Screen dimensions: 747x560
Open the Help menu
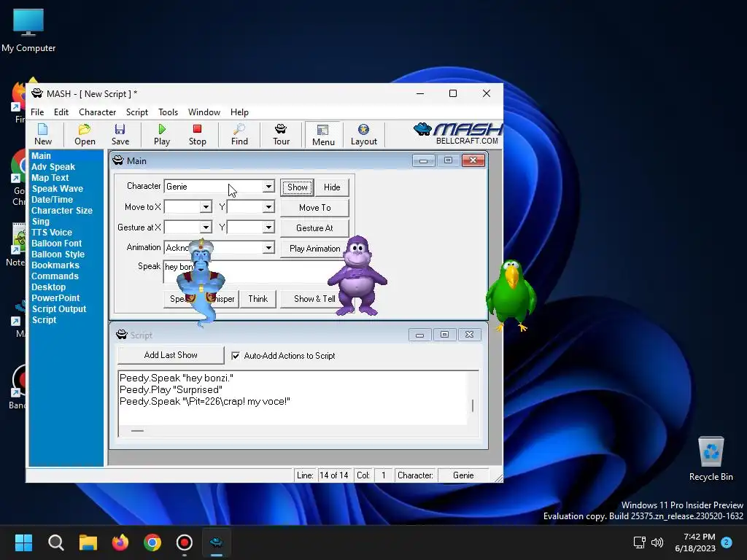pos(239,112)
